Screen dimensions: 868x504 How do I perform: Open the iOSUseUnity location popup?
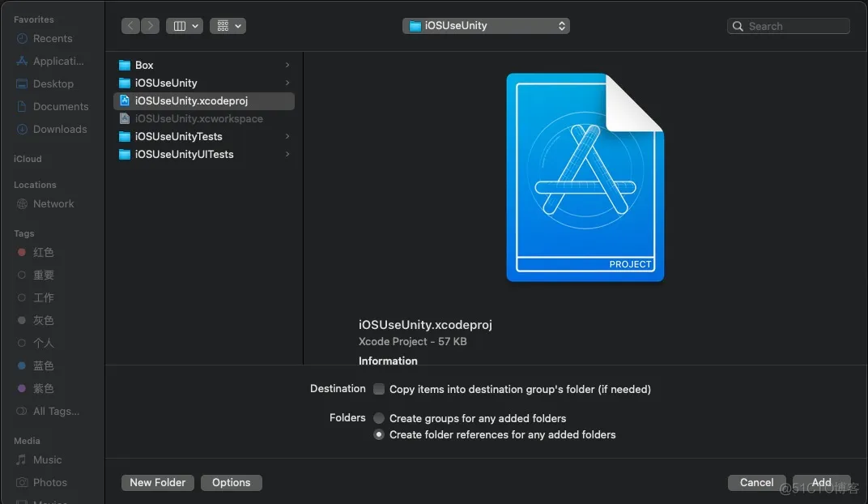486,26
